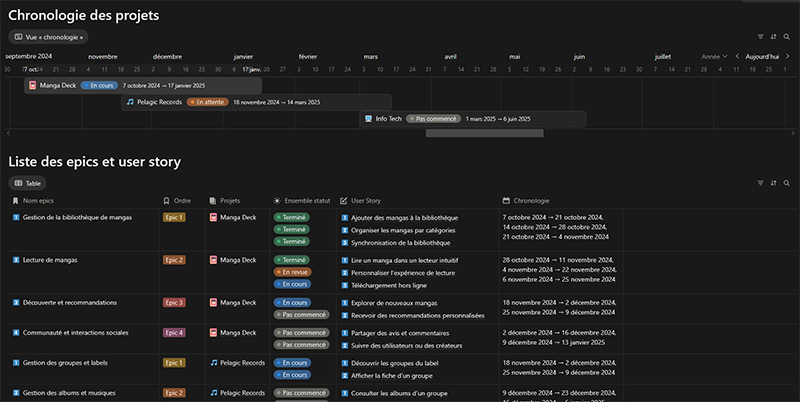The image size is (800, 402).
Task: Click Pelagic Records music note in timeline
Action: tap(130, 102)
